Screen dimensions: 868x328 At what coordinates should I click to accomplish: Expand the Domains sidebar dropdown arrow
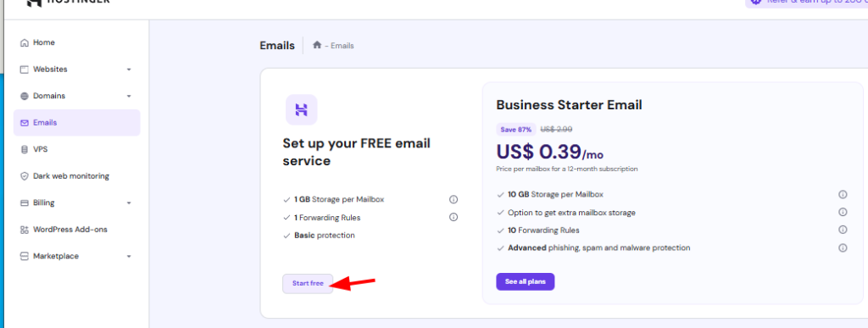pyautogui.click(x=129, y=97)
